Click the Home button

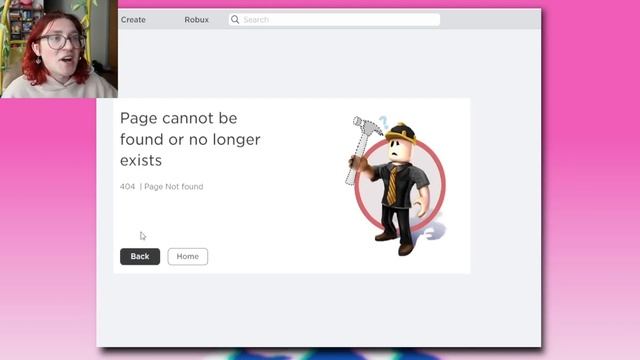pos(188,256)
